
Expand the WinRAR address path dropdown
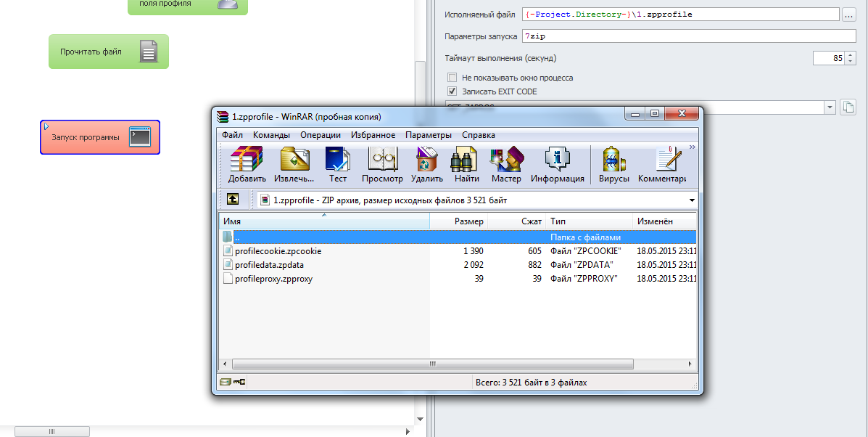coord(692,200)
